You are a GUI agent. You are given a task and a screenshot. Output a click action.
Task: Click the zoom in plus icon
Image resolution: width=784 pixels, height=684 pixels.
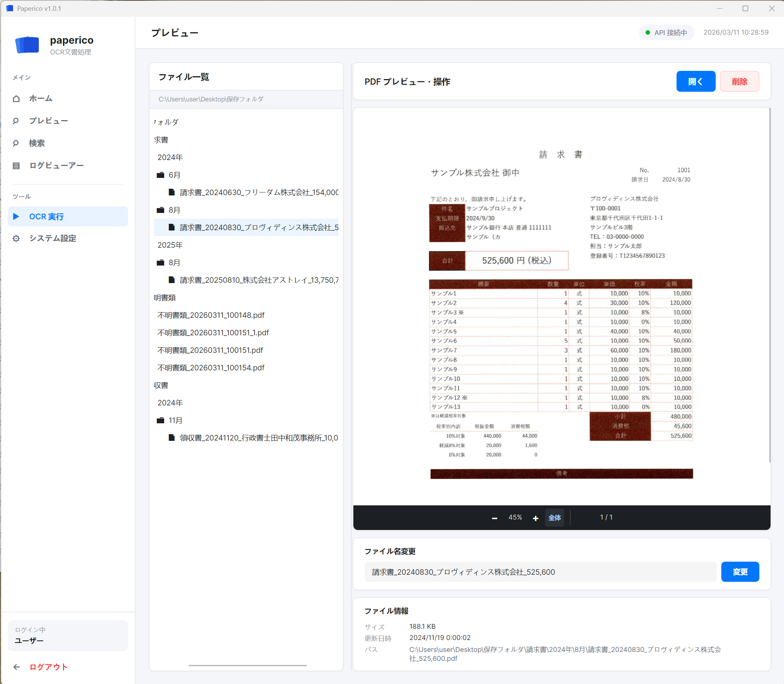tap(535, 518)
